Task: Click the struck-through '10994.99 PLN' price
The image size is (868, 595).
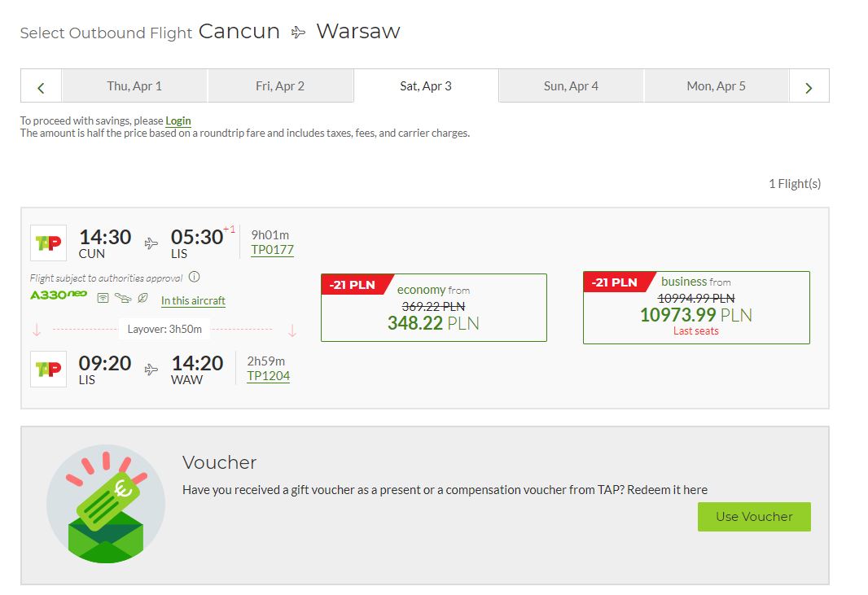Action: (696, 299)
